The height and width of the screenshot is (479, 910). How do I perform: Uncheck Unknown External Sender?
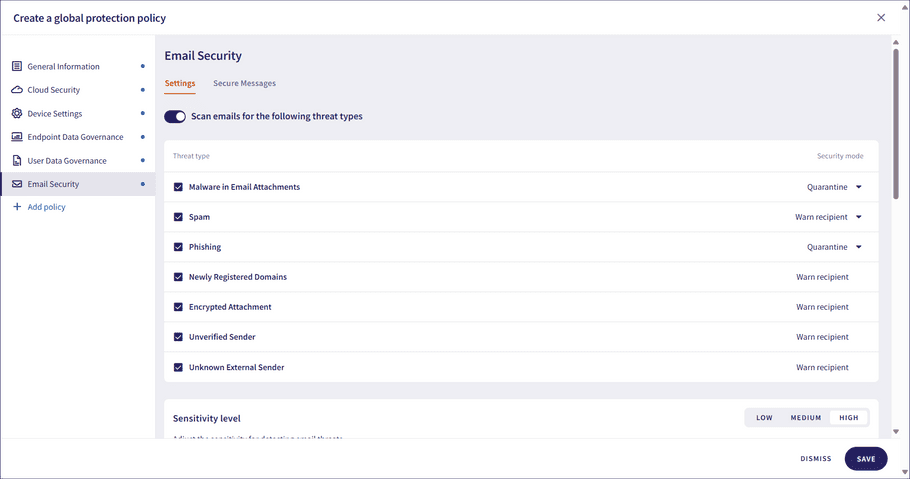coord(178,368)
